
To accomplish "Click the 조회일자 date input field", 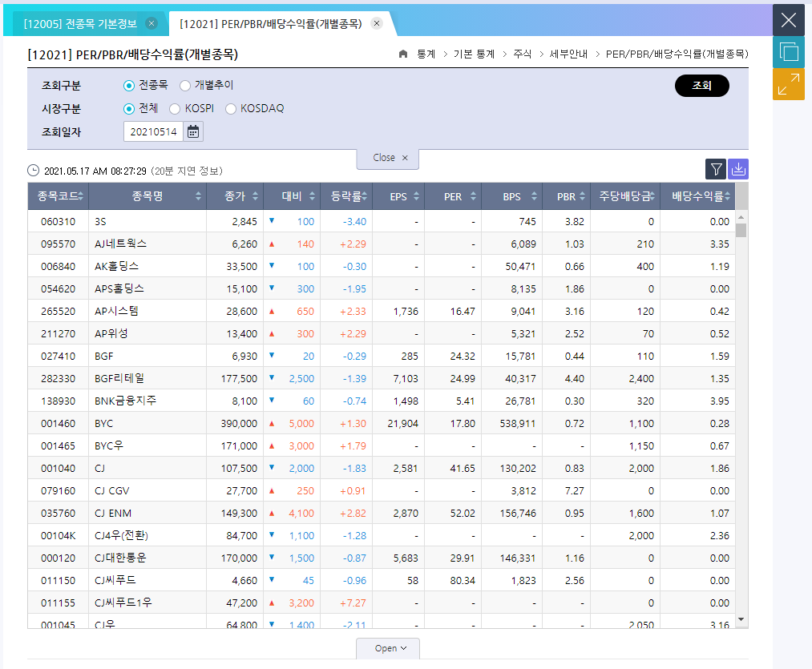I will [x=153, y=131].
